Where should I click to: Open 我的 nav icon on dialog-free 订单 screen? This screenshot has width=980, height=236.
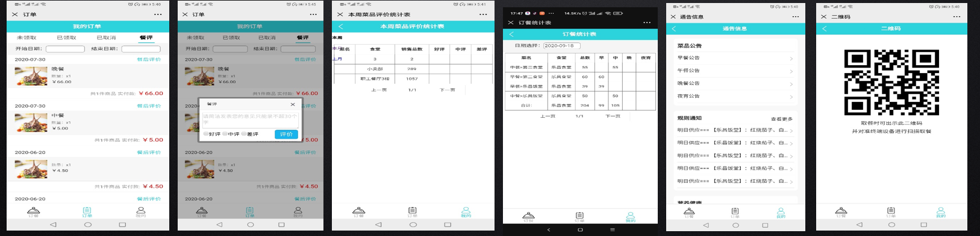140,212
